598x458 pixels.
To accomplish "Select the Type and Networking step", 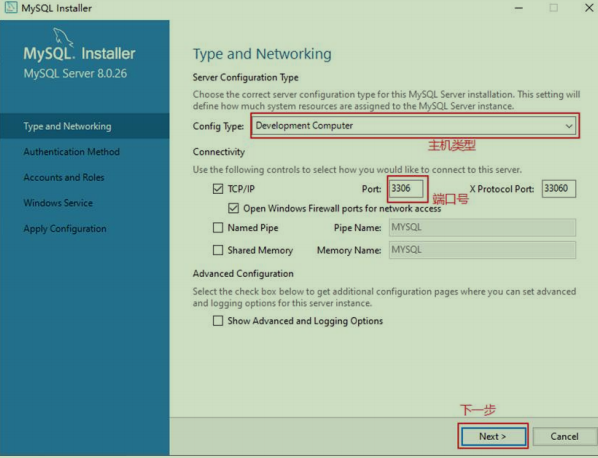I will click(x=85, y=126).
